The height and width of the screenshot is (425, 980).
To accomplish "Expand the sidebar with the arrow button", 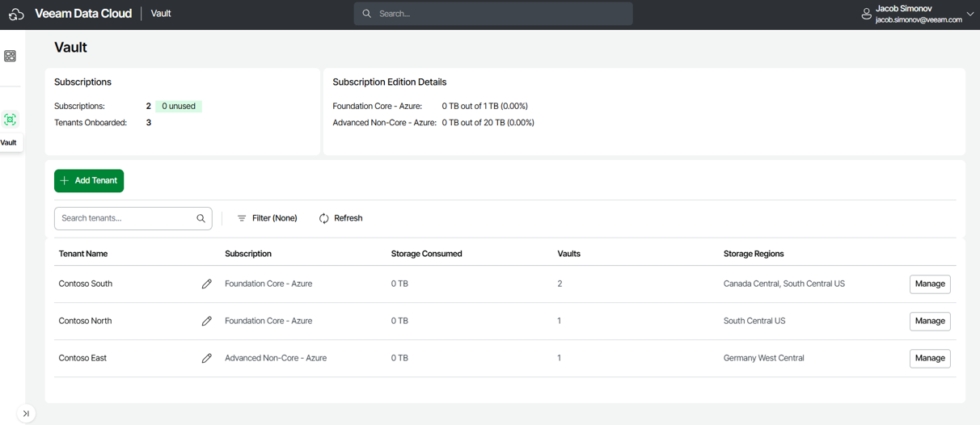I will click(x=26, y=414).
